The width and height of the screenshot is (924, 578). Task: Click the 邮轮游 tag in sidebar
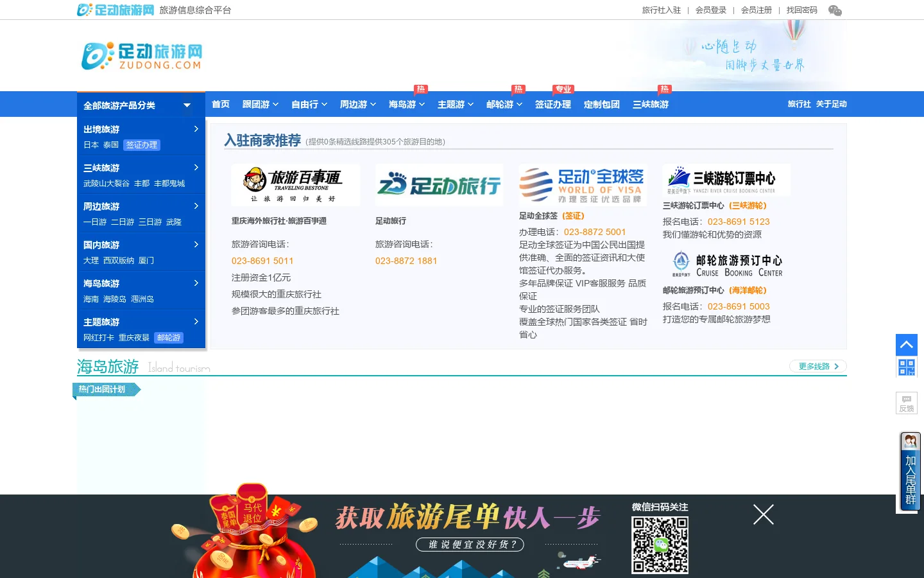pyautogui.click(x=169, y=338)
